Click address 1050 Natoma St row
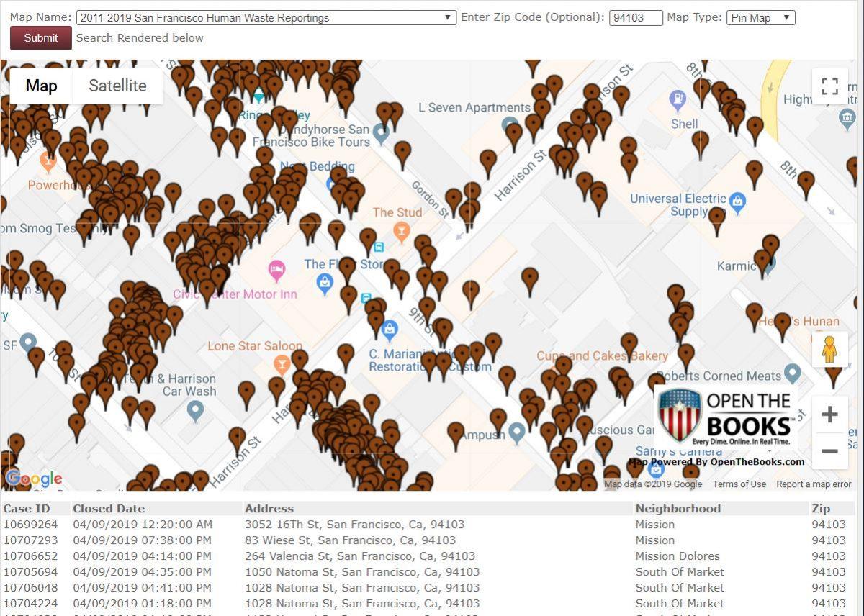This screenshot has height=616, width=864. point(362,572)
